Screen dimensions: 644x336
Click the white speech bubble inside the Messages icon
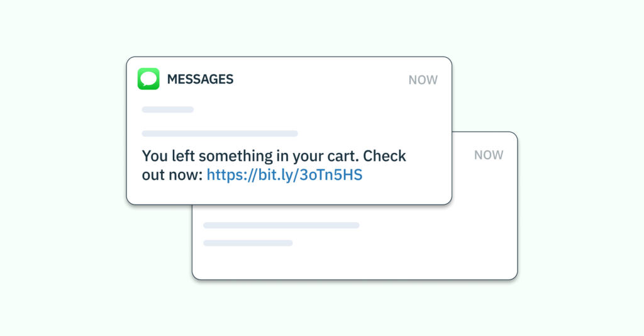148,79
